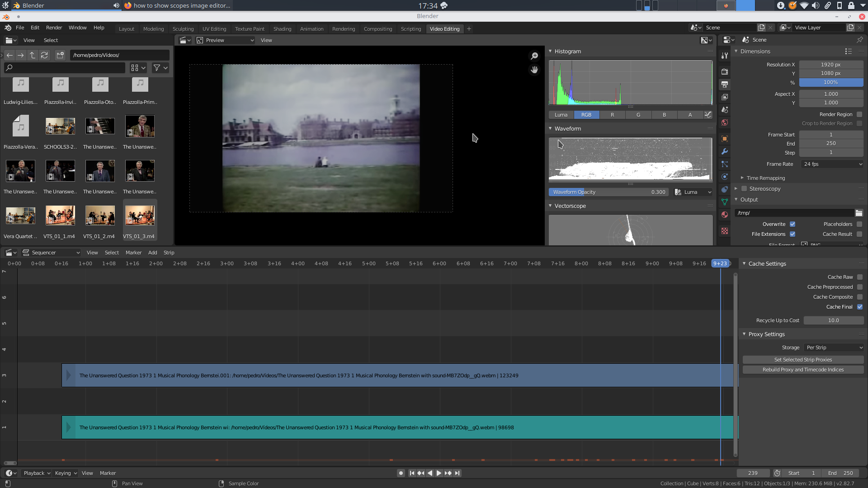Open the sequencer Add menu
Viewport: 868px width, 488px height.
(x=152, y=253)
